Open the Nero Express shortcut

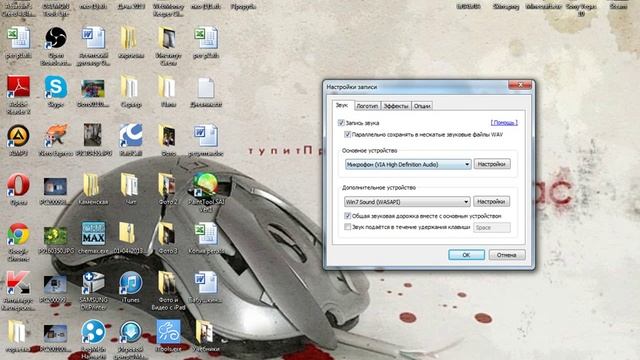(56, 136)
